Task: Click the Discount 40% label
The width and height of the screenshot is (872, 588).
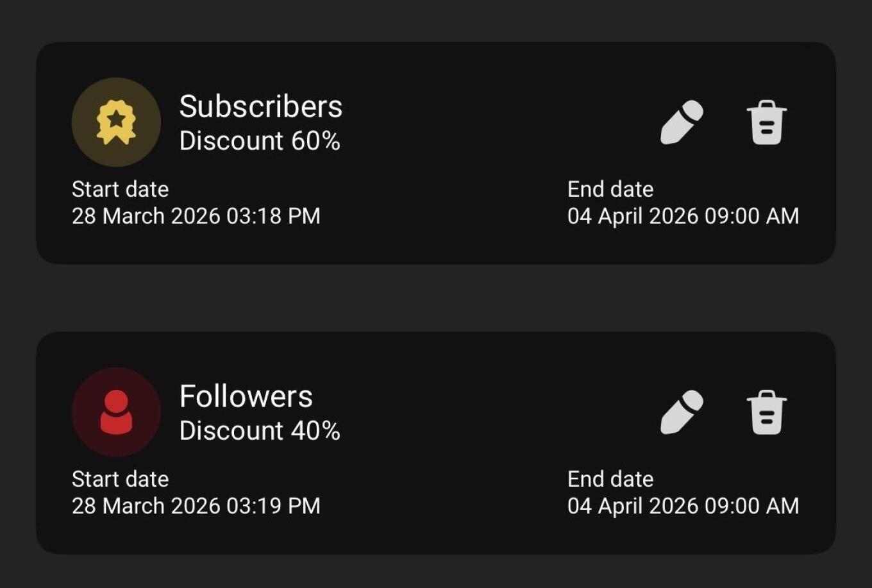Action: (x=260, y=431)
